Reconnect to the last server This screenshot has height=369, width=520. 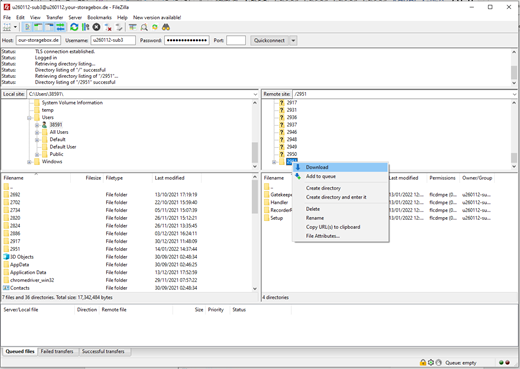(x=119, y=27)
